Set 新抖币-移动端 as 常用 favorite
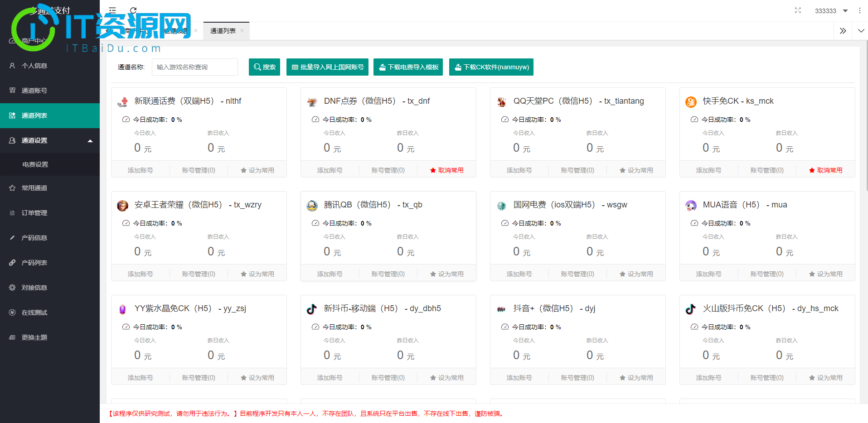 [446, 378]
